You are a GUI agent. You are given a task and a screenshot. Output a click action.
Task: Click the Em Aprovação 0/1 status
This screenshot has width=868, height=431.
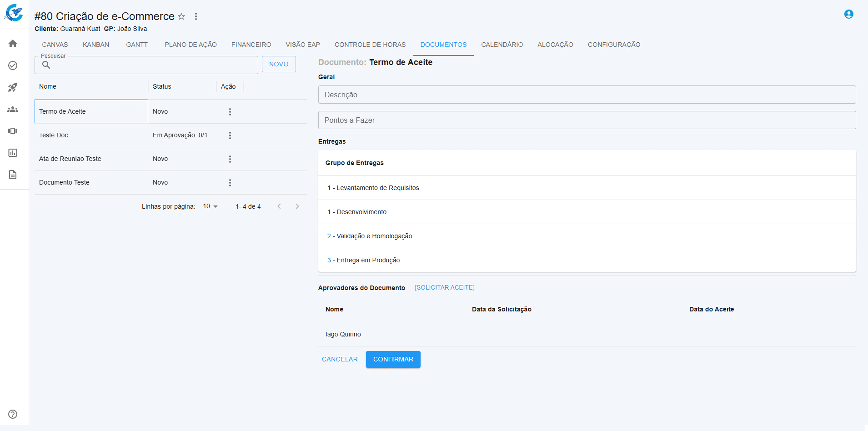(x=180, y=135)
